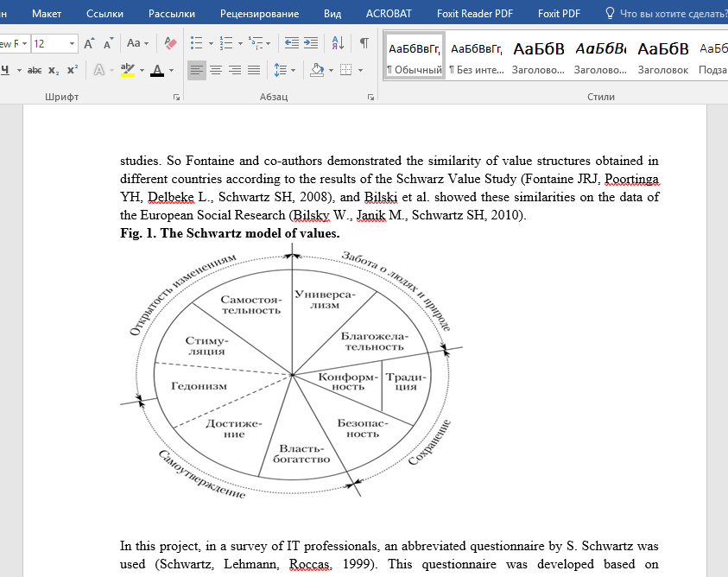The width and height of the screenshot is (728, 577).
Task: Expand shading color dropdown arrow
Action: coord(331,70)
